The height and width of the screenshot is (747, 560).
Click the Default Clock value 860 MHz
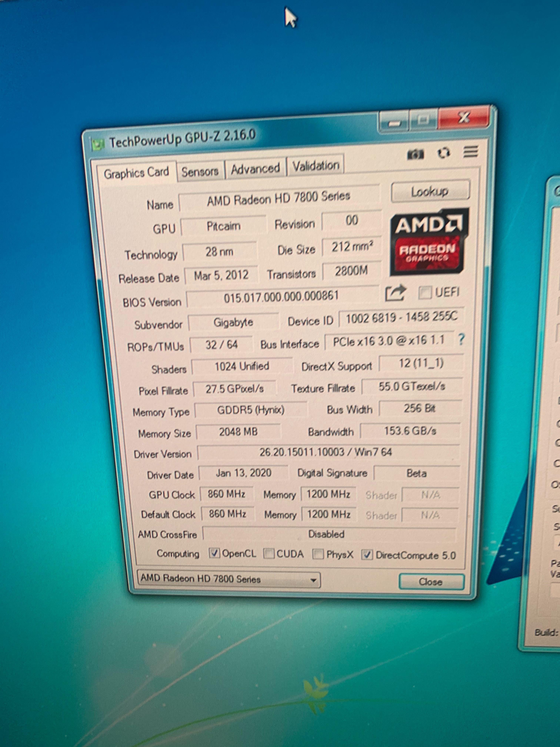pyautogui.click(x=228, y=514)
